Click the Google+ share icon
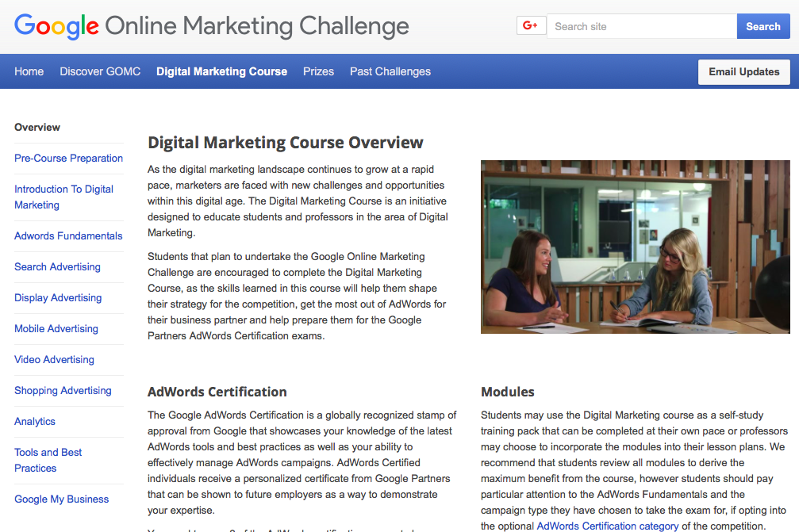The height and width of the screenshot is (532, 799). (x=531, y=25)
